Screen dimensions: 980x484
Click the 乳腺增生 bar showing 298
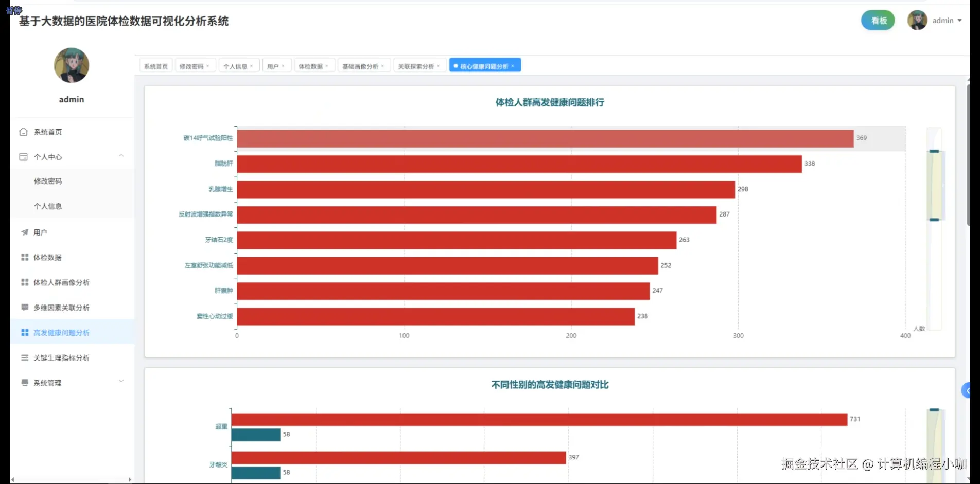tap(486, 189)
